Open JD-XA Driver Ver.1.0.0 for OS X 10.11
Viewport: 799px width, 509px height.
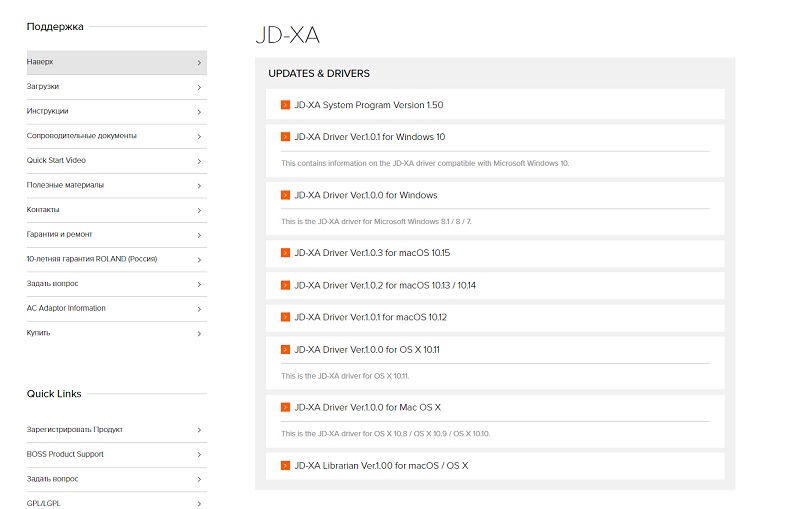point(367,350)
